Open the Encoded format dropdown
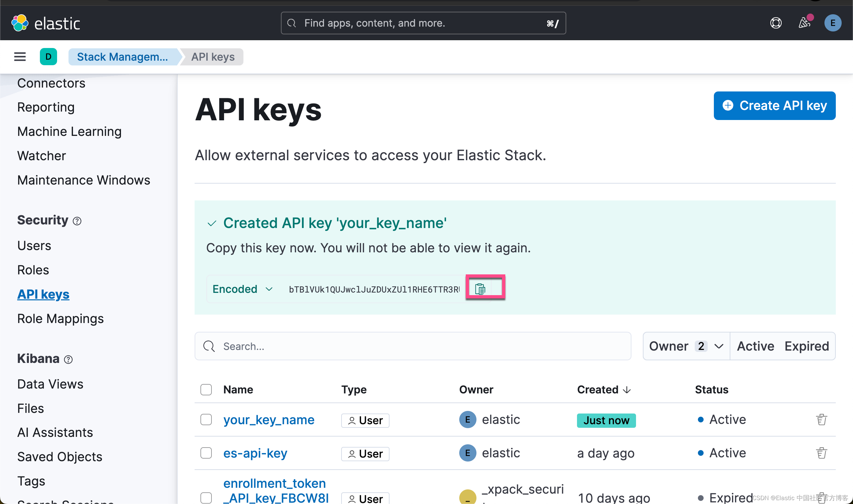 [242, 288]
